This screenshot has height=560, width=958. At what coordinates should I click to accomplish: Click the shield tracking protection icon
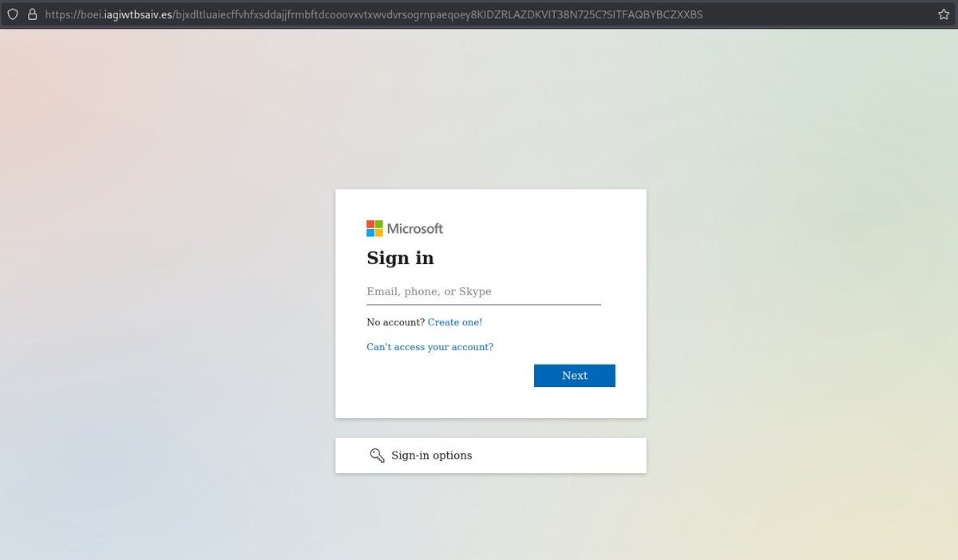click(13, 14)
